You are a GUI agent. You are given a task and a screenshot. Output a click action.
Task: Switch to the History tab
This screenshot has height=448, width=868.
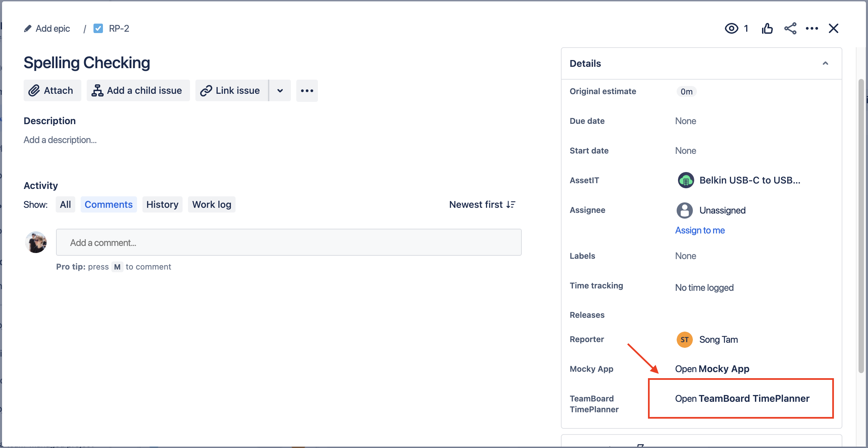coord(162,204)
